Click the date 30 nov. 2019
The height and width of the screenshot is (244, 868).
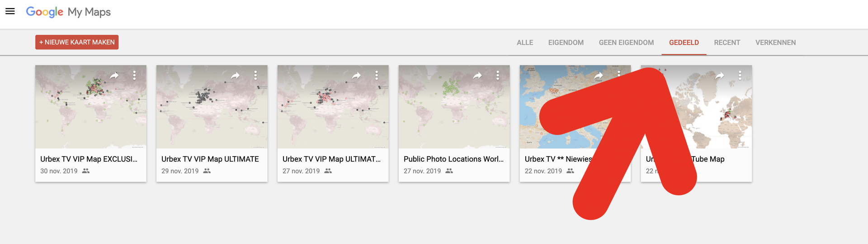pyautogui.click(x=59, y=171)
